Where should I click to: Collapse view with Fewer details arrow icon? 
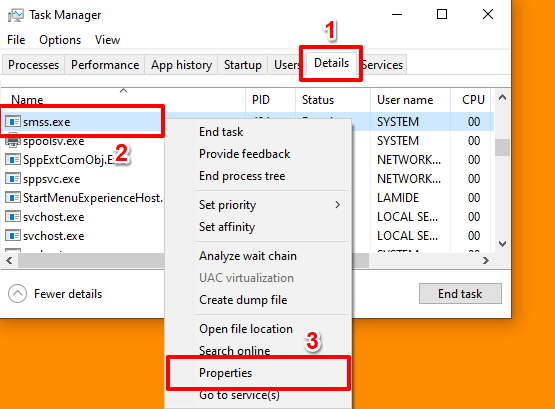click(x=17, y=294)
